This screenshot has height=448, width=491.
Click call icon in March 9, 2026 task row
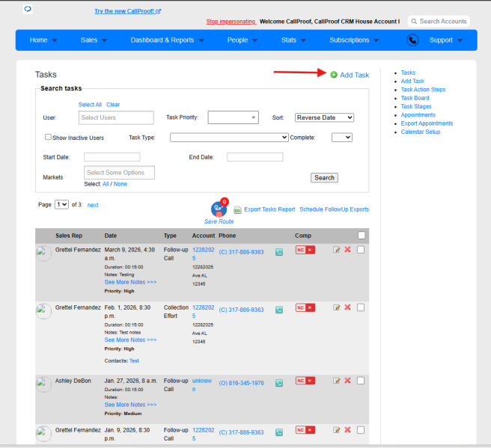click(279, 252)
